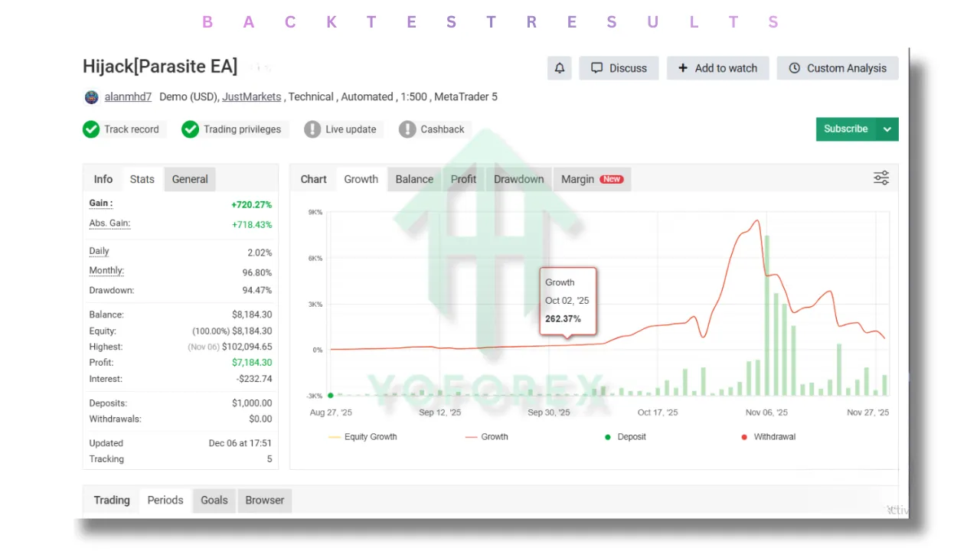Screen dimensions: 980x551
Task: Click the 'Gain :' label
Action: (x=101, y=204)
